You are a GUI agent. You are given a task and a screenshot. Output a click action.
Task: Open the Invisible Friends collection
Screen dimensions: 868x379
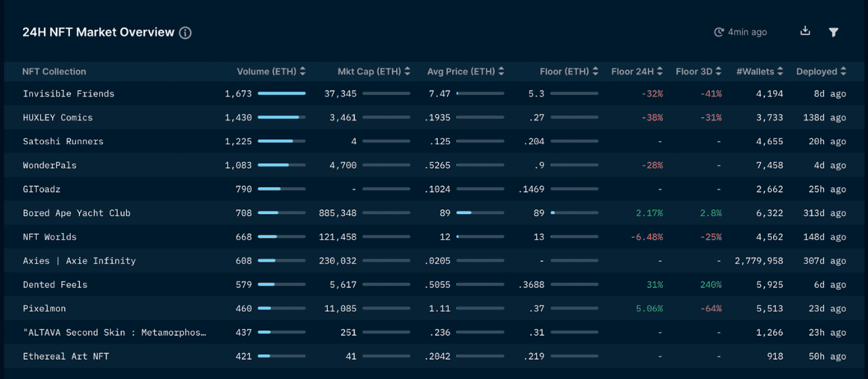coord(68,94)
